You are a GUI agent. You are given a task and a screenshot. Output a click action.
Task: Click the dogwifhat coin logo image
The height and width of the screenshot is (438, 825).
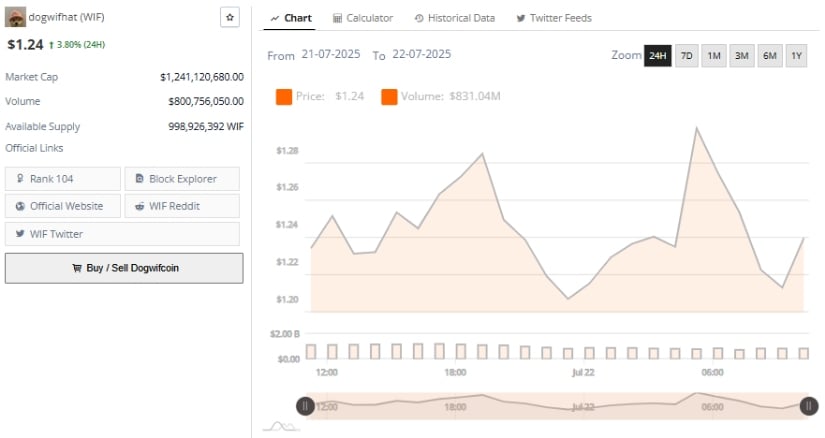tap(15, 17)
